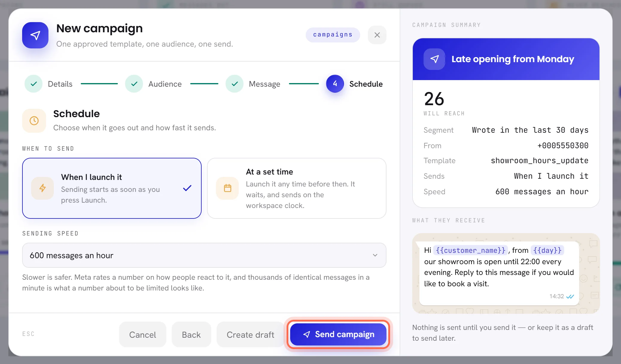This screenshot has width=621, height=364.
Task: Click the Audience step checkmark icon
Action: [134, 84]
